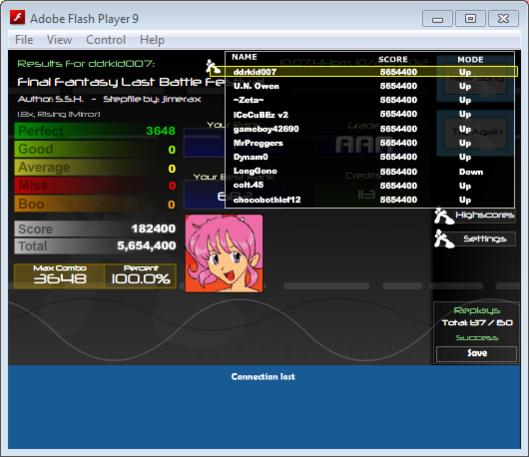
Task: Open the View menu
Action: pyautogui.click(x=59, y=40)
